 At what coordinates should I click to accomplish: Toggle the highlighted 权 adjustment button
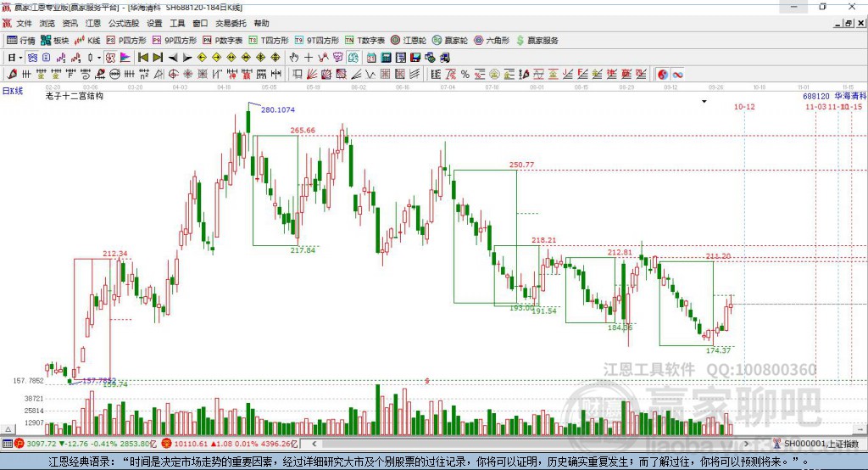[111, 57]
